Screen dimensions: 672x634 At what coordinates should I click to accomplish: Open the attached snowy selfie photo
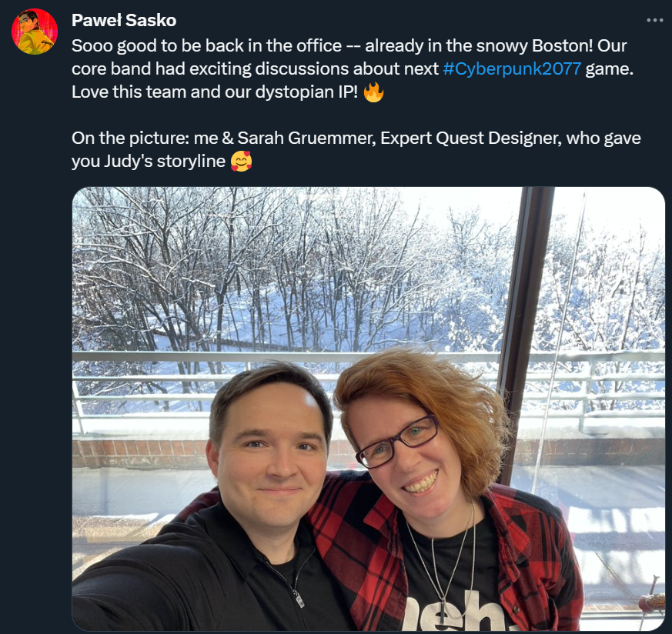[x=369, y=409]
